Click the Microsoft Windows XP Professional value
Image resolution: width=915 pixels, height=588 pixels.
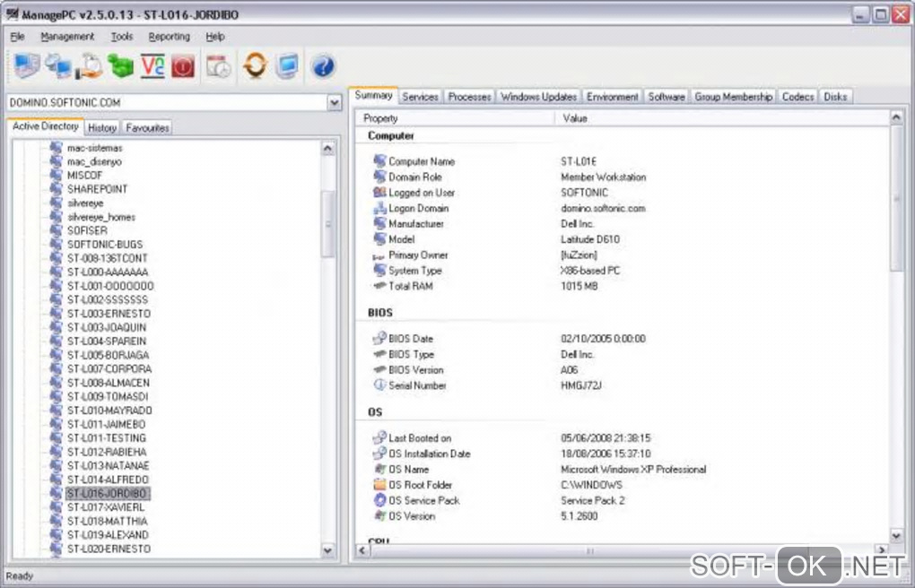coord(633,469)
